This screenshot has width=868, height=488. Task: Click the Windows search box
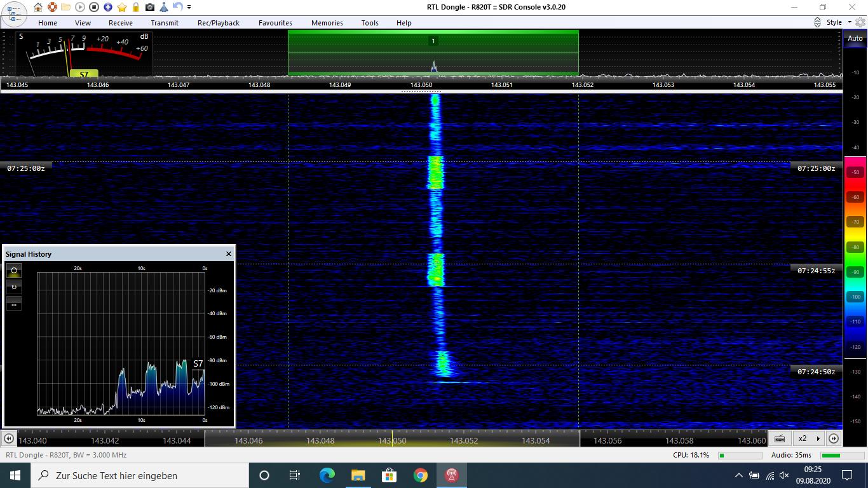[x=140, y=475]
